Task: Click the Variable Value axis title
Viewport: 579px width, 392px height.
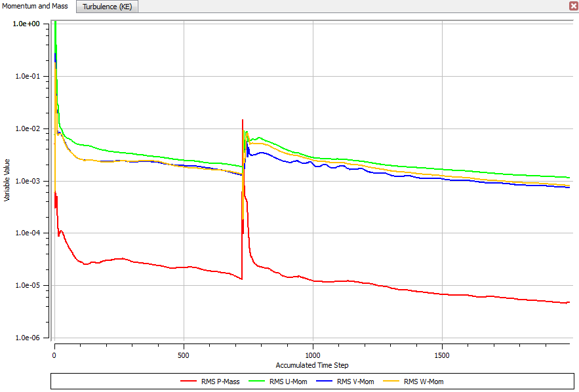Action: [x=7, y=180]
